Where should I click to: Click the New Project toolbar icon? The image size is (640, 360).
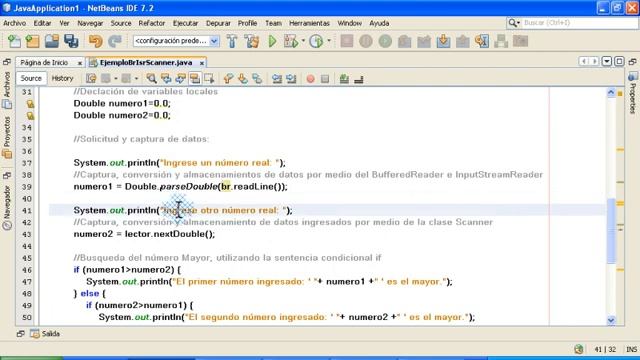[32, 41]
